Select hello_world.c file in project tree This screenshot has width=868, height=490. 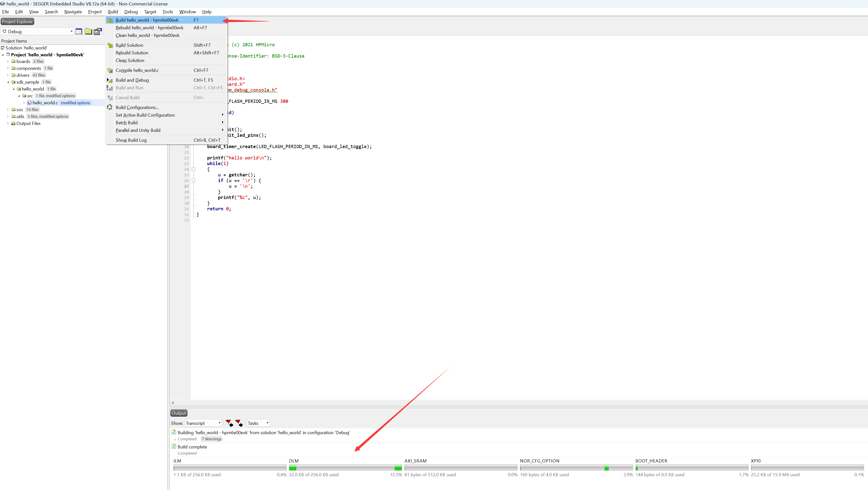pos(45,103)
